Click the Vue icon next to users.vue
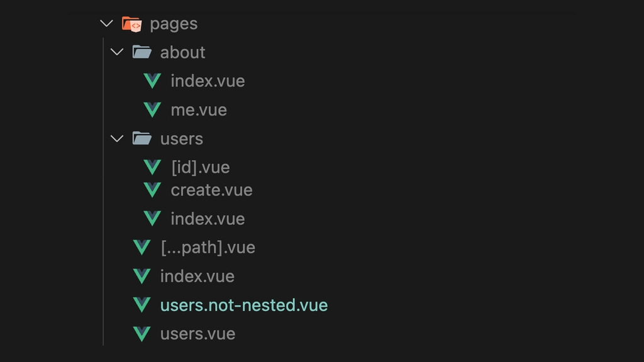The width and height of the screenshot is (644, 362). [x=141, y=333]
